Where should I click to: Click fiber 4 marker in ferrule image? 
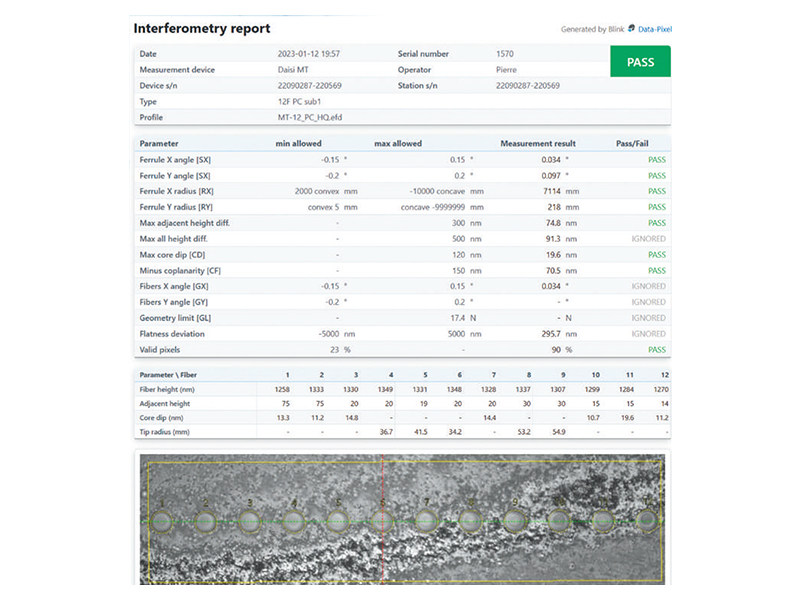coord(294,520)
